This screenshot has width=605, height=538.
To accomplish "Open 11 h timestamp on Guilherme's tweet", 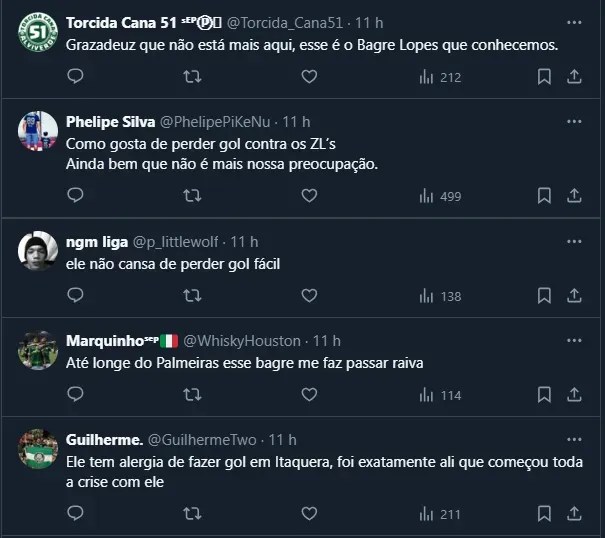I will tap(282, 440).
